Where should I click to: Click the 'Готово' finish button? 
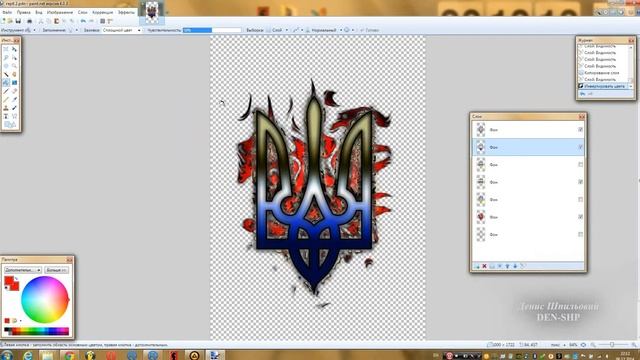[370, 30]
